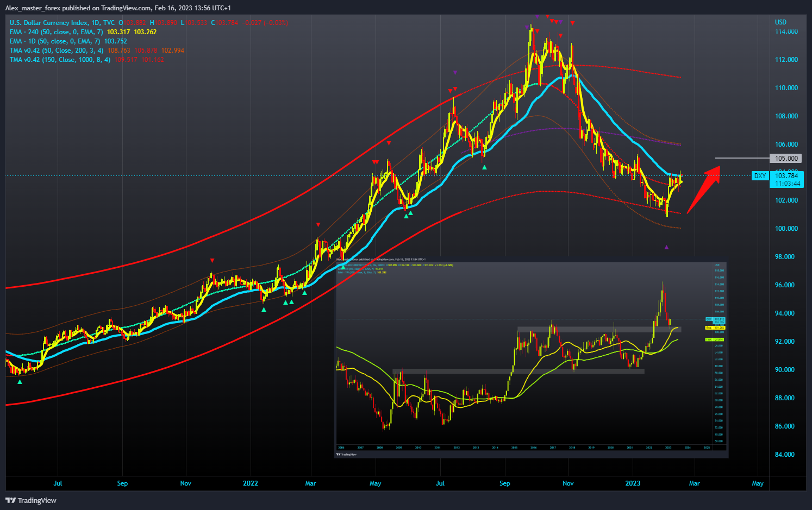Click the 84.000 price axis label
Viewport: 812px width, 510px height.
(785, 455)
